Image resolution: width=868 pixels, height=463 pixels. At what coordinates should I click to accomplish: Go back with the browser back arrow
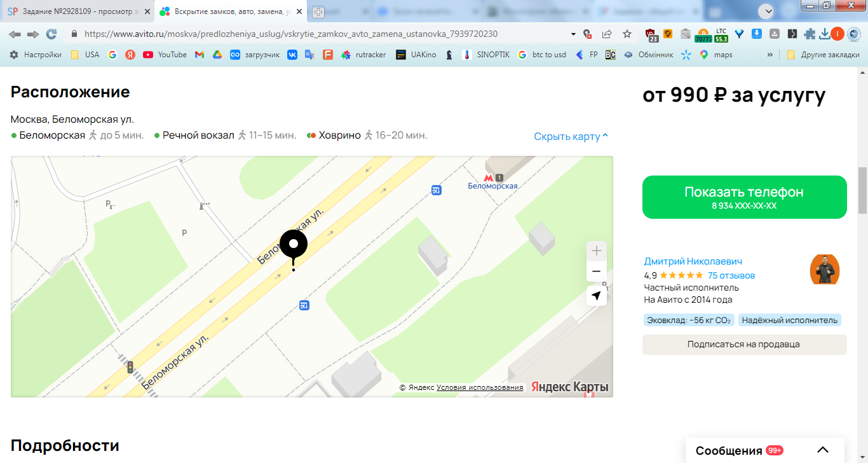[x=15, y=34]
